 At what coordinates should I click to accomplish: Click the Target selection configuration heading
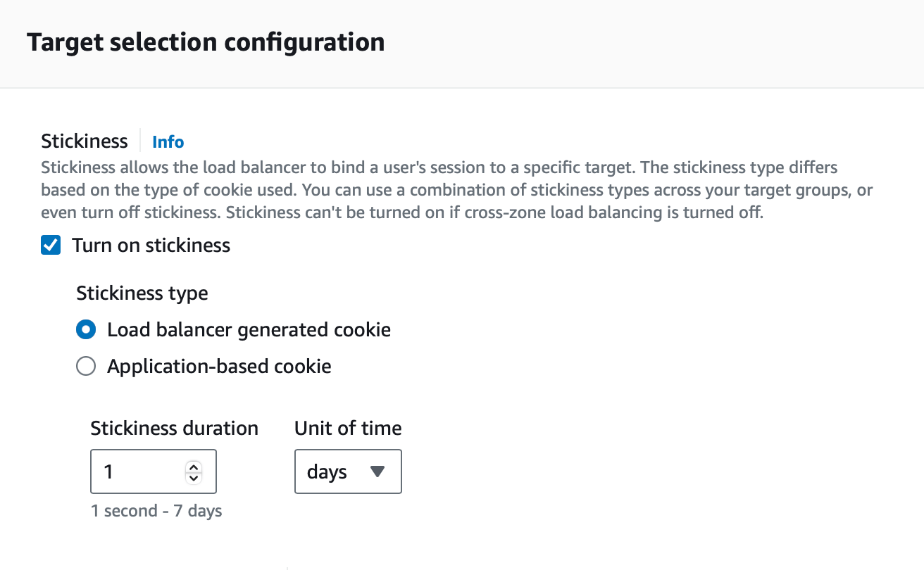tap(206, 42)
